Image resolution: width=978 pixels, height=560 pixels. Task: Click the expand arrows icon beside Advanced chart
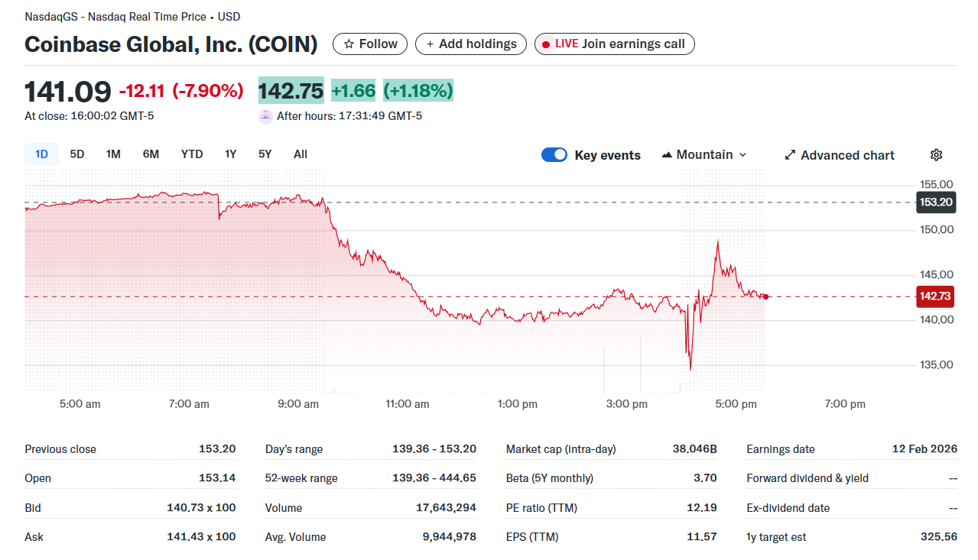pyautogui.click(x=791, y=155)
